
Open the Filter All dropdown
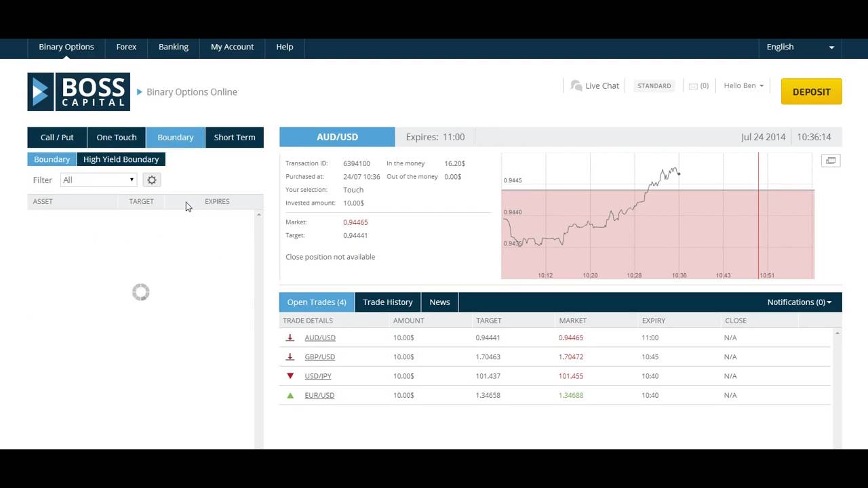point(98,180)
